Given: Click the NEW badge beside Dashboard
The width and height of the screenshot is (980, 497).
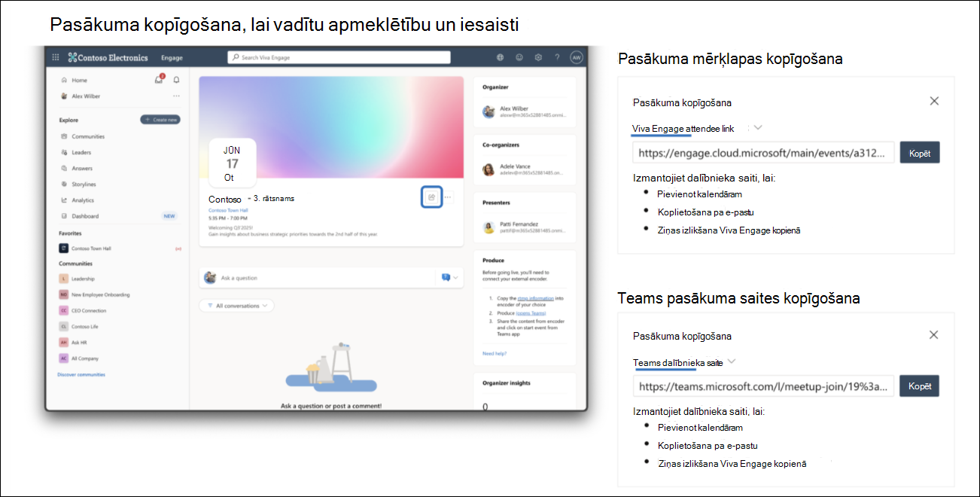Looking at the screenshot, I should click(x=170, y=216).
